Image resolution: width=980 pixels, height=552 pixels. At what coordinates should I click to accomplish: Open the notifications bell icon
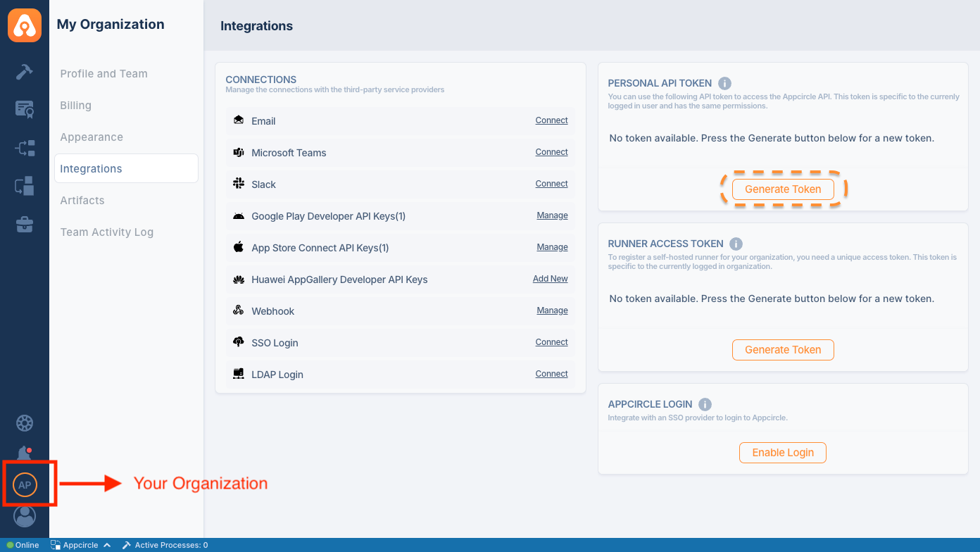pos(25,454)
